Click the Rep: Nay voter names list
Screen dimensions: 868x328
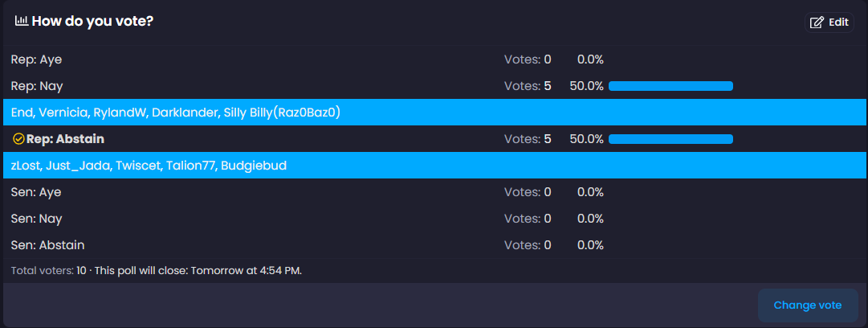(176, 113)
